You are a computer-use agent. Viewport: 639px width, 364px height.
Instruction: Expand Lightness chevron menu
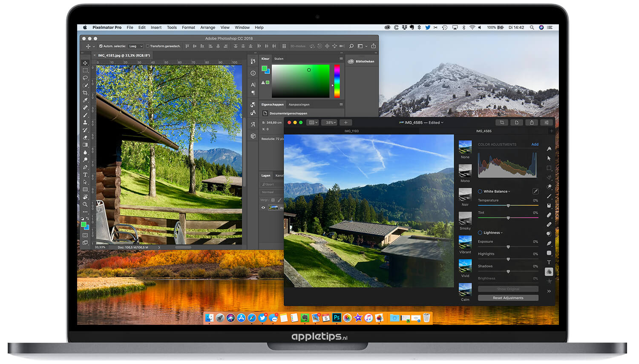click(502, 233)
